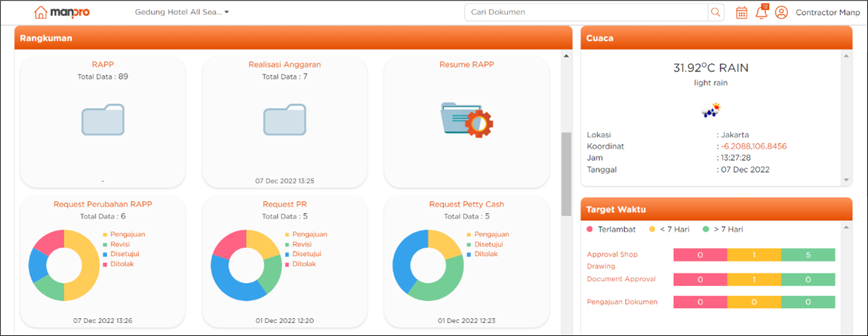Open the Request PR card title
Screen dimensions: 868x336
[x=285, y=204]
